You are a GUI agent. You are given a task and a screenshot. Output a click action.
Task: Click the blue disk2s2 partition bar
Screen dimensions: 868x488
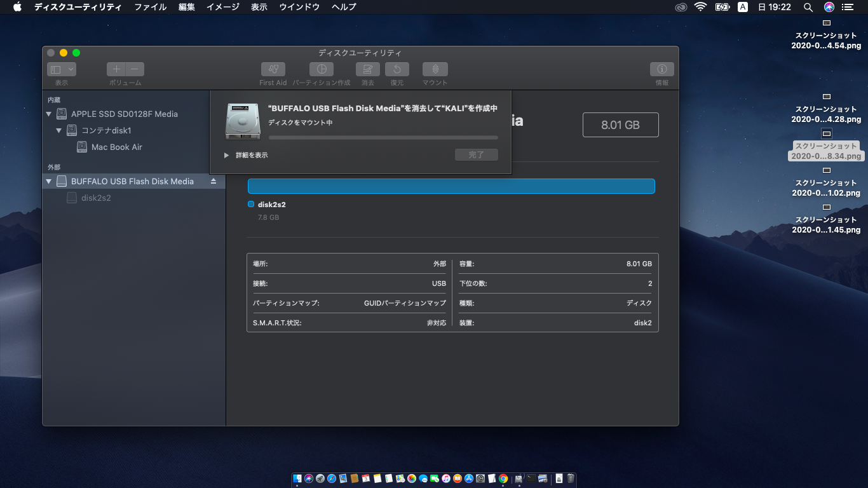click(x=451, y=186)
